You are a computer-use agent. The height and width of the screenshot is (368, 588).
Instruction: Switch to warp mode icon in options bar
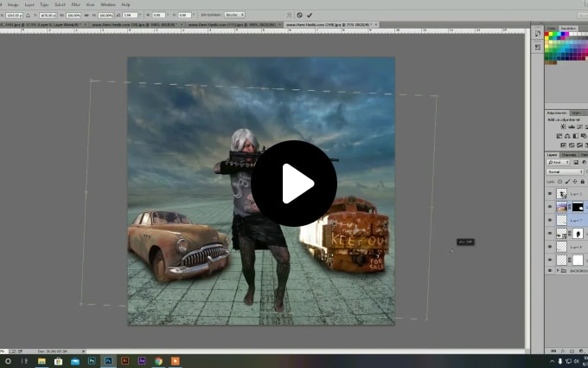coord(289,15)
